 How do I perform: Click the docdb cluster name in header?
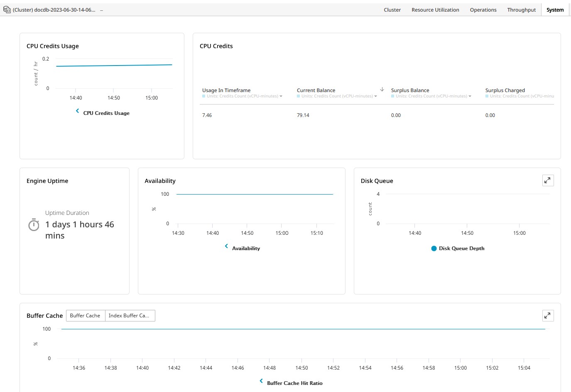click(54, 10)
